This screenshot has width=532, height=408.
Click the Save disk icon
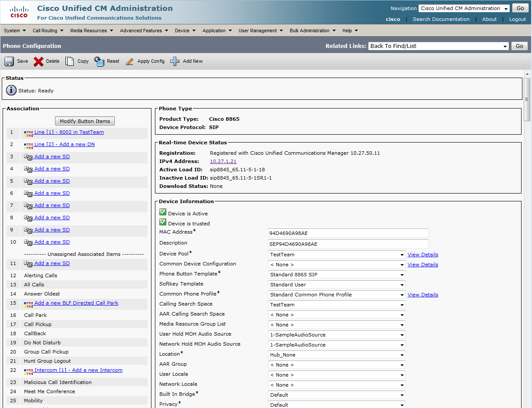[x=9, y=61]
